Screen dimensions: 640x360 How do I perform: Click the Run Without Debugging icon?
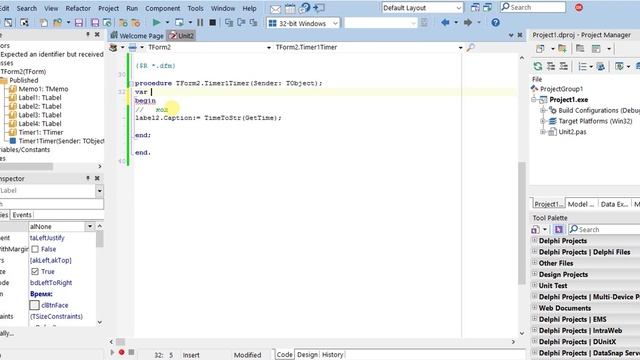point(179,23)
